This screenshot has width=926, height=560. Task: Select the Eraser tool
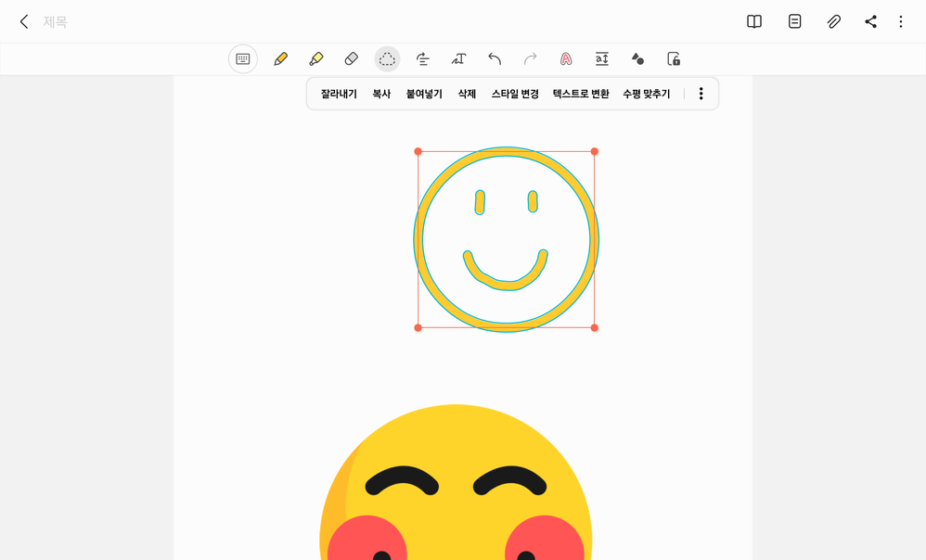tap(352, 59)
